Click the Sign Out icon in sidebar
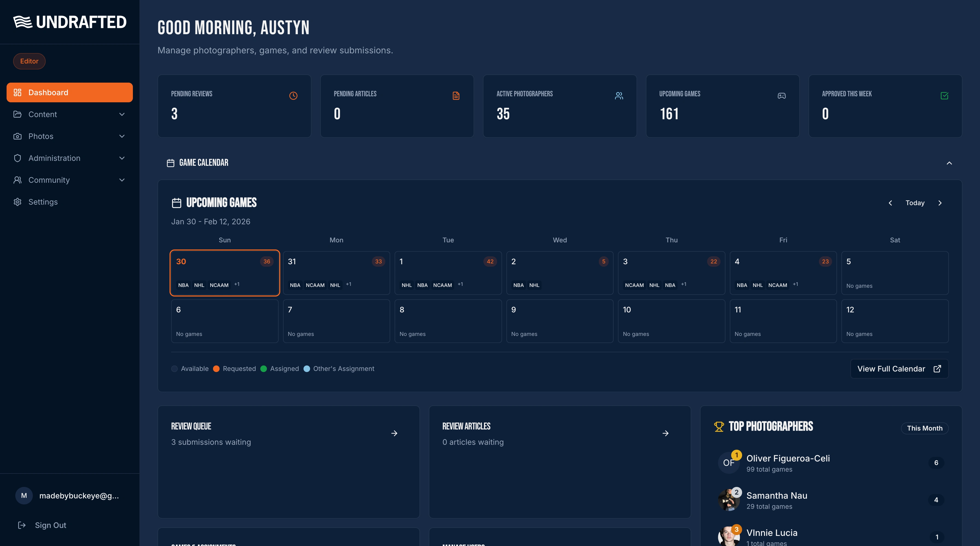The image size is (980, 546). 22,525
